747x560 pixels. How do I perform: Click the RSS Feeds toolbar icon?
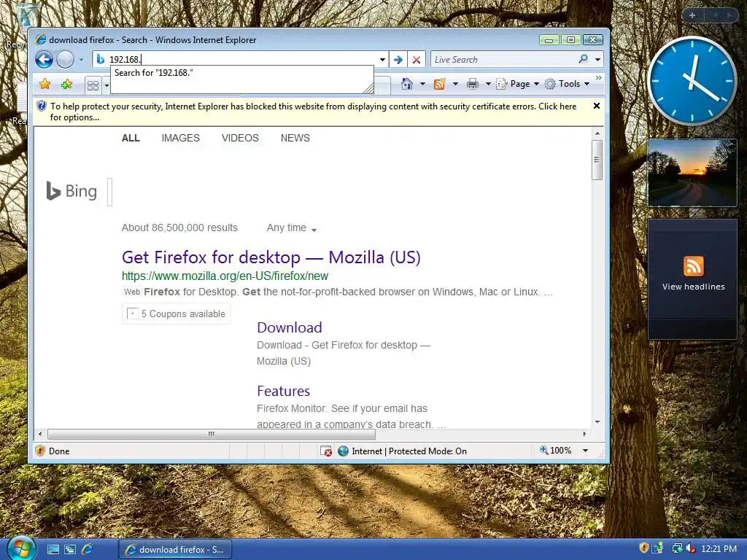439,84
